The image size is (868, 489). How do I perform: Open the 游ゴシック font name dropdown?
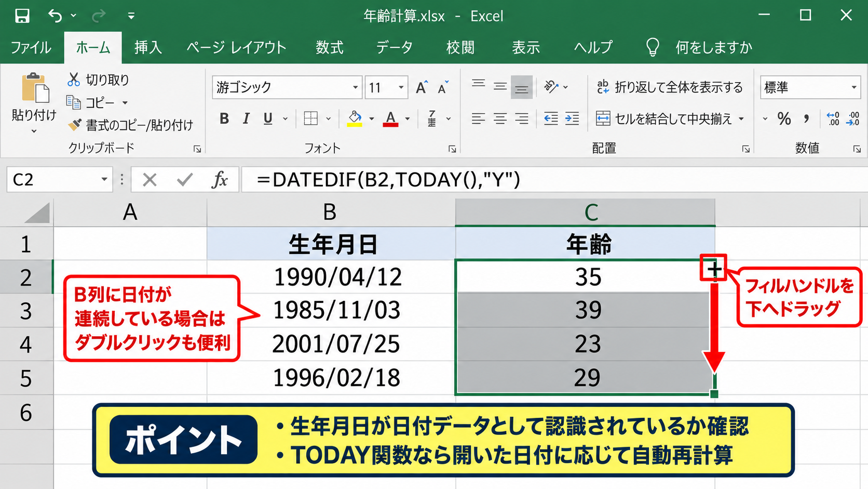(x=355, y=87)
